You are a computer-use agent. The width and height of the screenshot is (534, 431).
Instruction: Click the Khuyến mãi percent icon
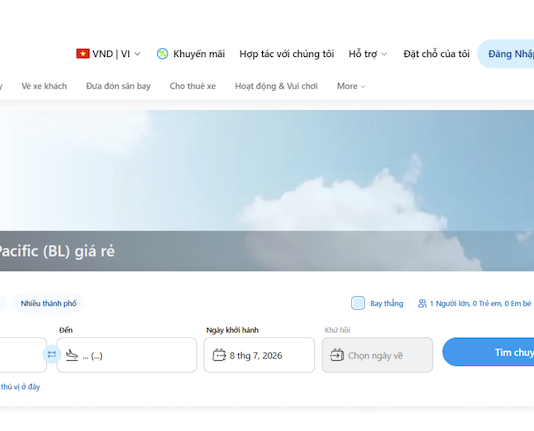tap(162, 54)
